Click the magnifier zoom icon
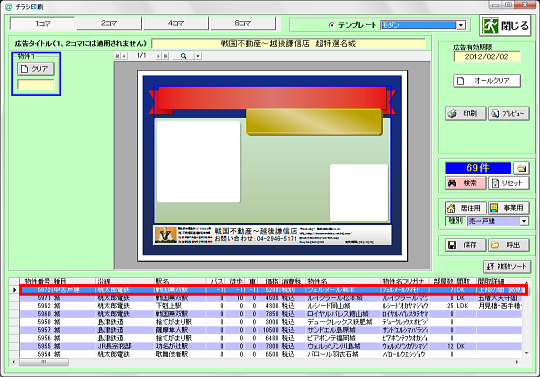 pyautogui.click(x=183, y=56)
